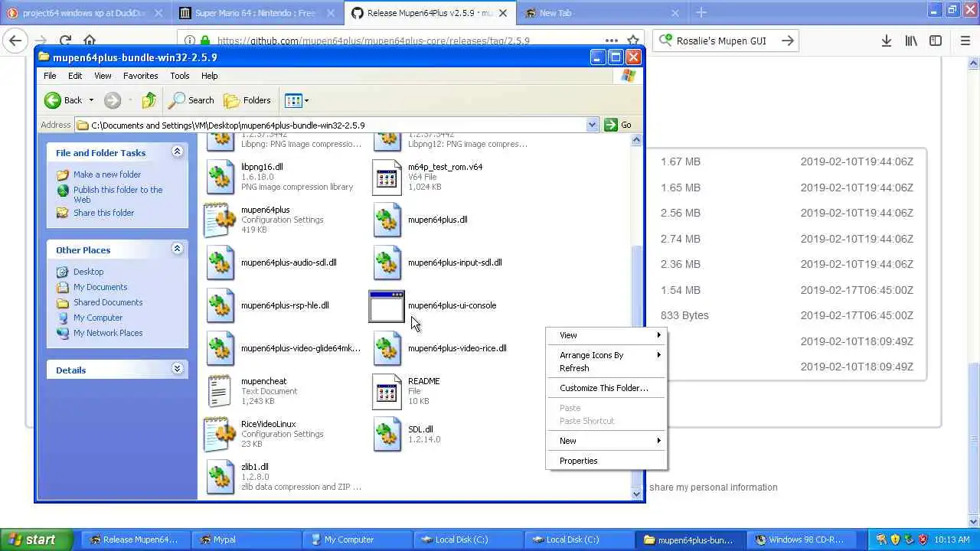This screenshot has width=980, height=551.
Task: Click Make a new folder
Action: click(107, 174)
